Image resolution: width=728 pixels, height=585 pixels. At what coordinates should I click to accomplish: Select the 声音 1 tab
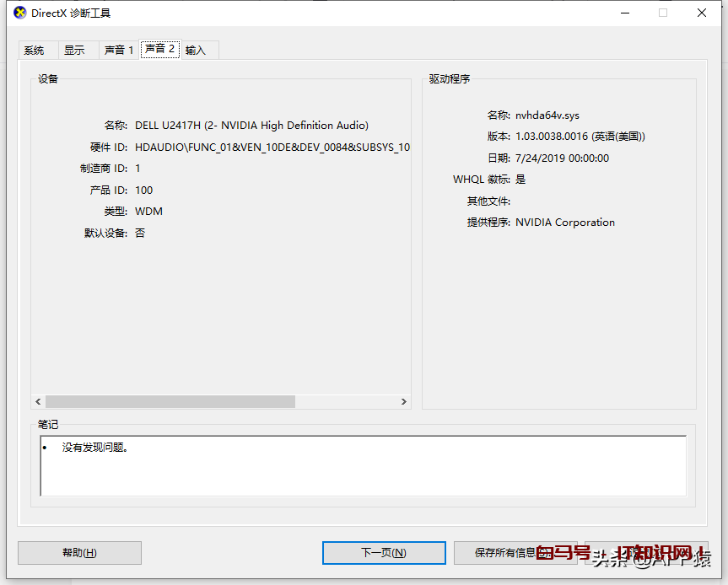click(119, 51)
